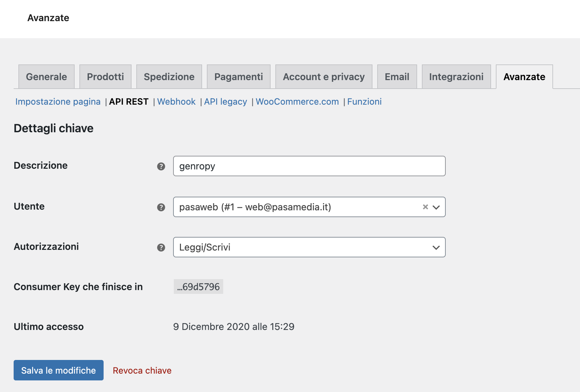Click the help icon next to Descrizione
This screenshot has width=580, height=392.
click(161, 166)
